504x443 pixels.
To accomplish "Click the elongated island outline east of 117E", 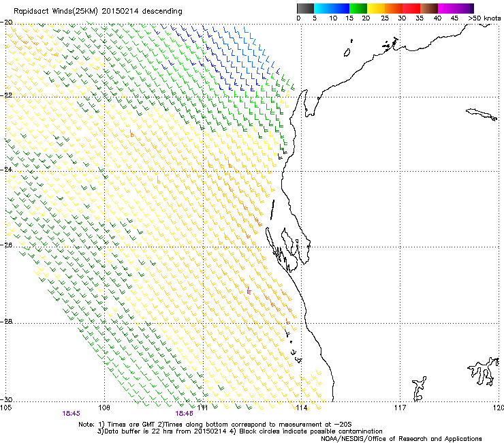I will (x=482, y=114).
